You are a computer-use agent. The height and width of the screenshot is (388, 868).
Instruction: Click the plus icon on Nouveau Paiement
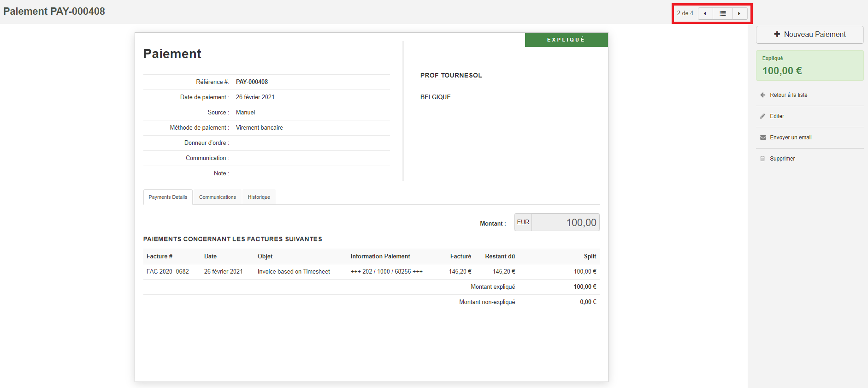[x=777, y=34]
